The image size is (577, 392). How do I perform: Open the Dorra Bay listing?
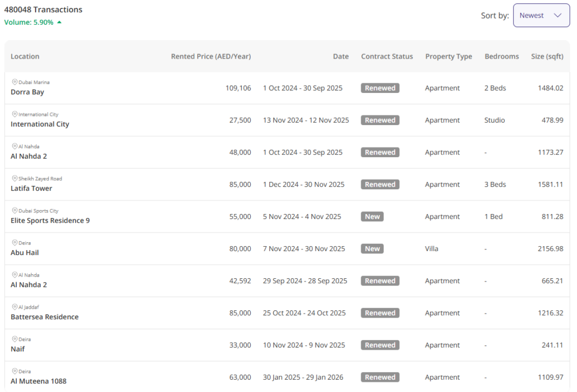pyautogui.click(x=27, y=92)
